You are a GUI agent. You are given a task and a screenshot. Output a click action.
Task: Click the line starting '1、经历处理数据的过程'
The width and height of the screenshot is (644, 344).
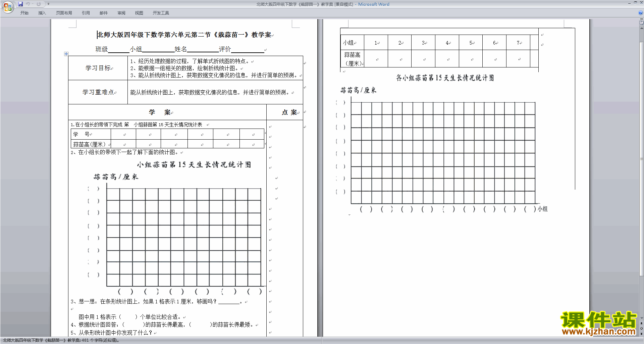click(x=191, y=61)
